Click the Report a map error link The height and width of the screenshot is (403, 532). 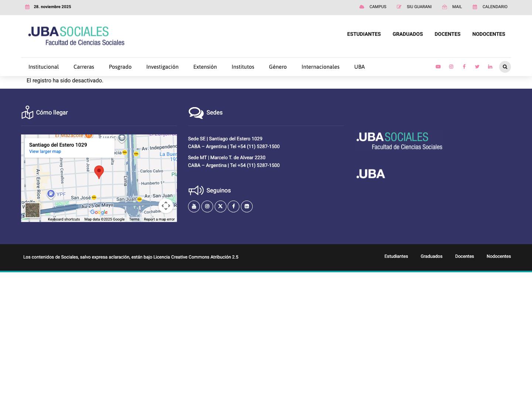click(159, 219)
